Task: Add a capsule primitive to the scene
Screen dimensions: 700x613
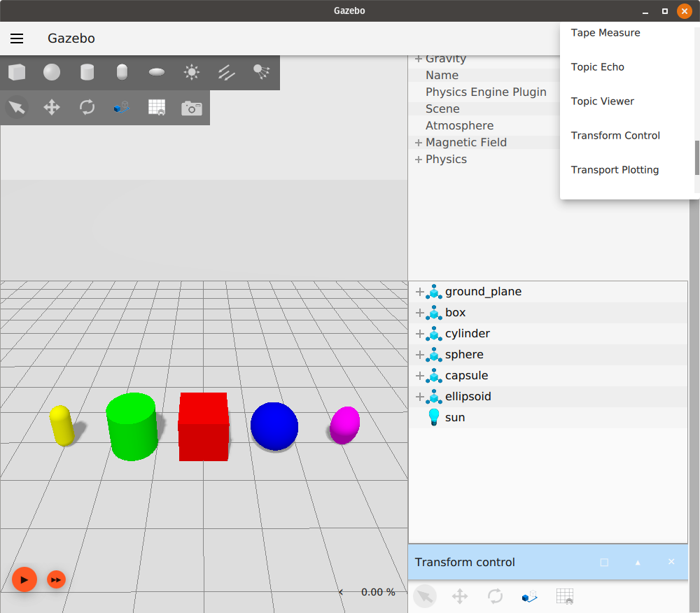Action: click(x=121, y=72)
